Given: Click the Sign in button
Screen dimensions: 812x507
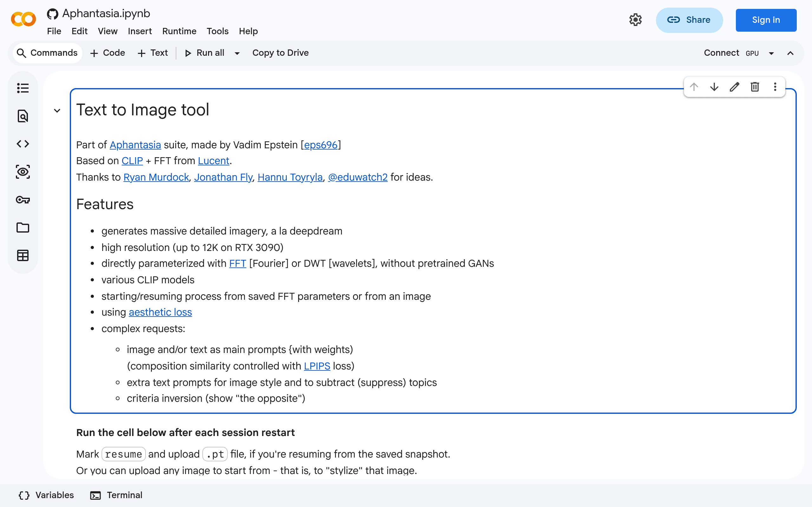Looking at the screenshot, I should (766, 20).
